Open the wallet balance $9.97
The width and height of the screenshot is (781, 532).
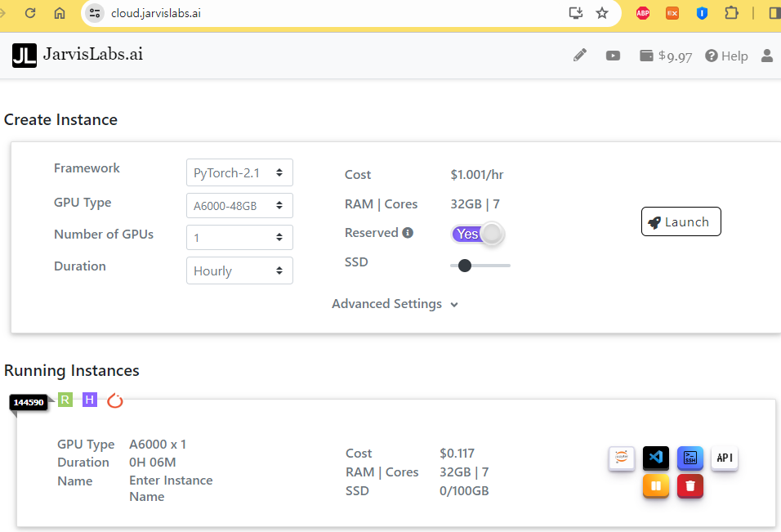pos(666,56)
